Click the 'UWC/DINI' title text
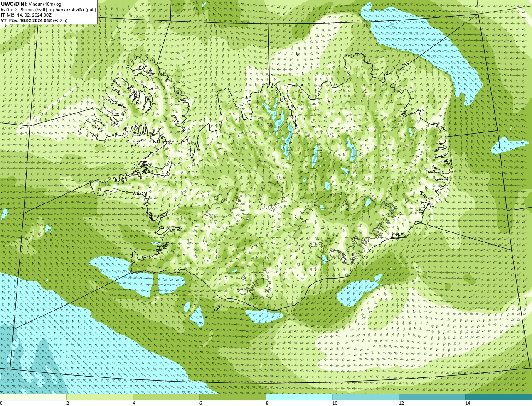This screenshot has width=532, height=406. [14, 4]
